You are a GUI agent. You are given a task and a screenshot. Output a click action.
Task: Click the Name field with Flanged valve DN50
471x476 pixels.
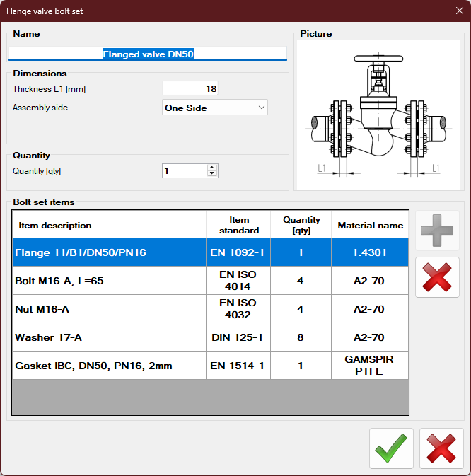click(147, 54)
